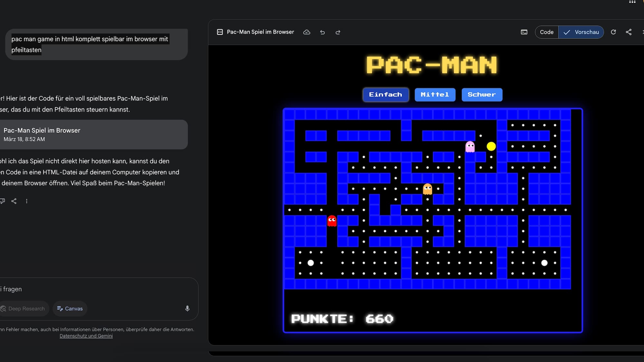Undo the last canvas change

(322, 32)
